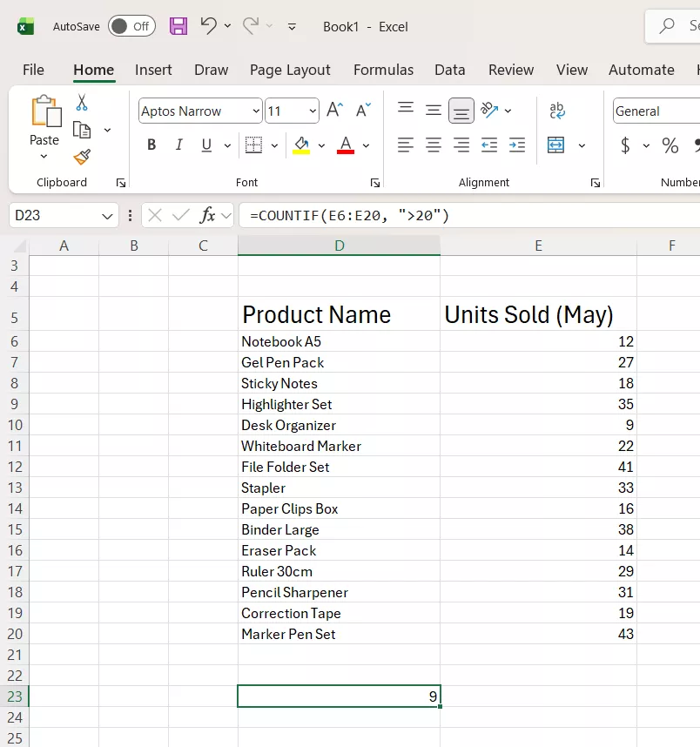Click the Copy icon on the ribbon
This screenshot has height=747, width=700.
point(81,128)
